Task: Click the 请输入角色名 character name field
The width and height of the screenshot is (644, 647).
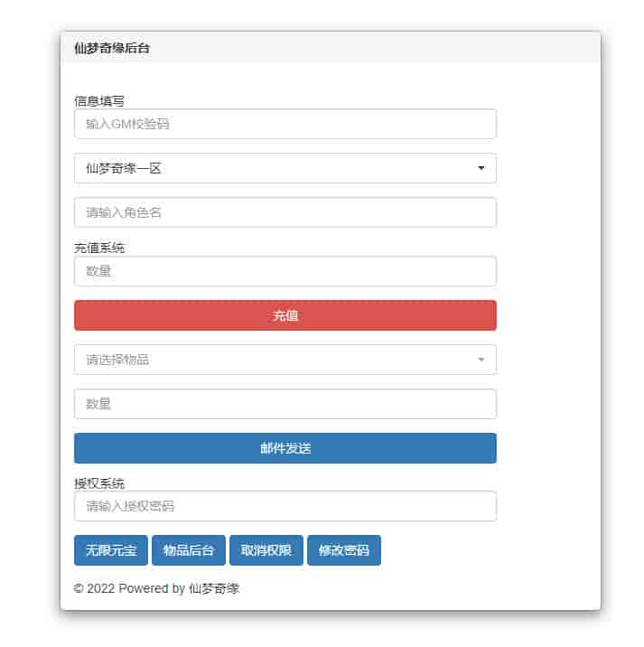Action: (x=285, y=212)
